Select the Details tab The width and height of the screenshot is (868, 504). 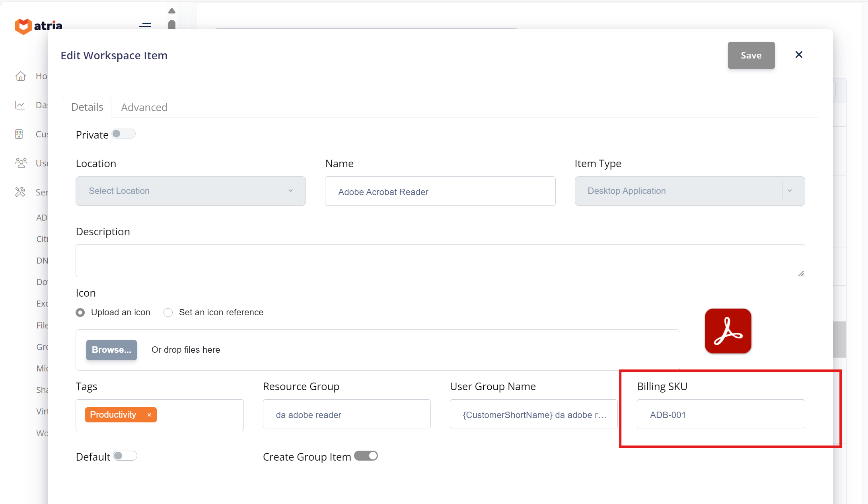pos(87,107)
